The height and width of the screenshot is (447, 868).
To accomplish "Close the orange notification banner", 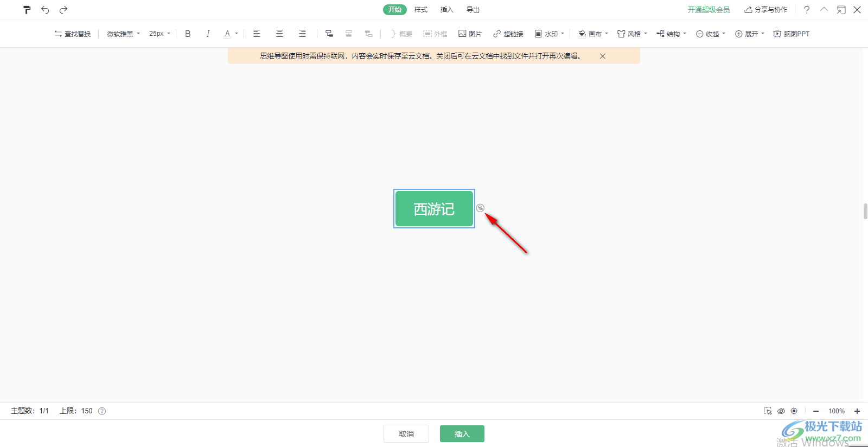I will [x=602, y=56].
